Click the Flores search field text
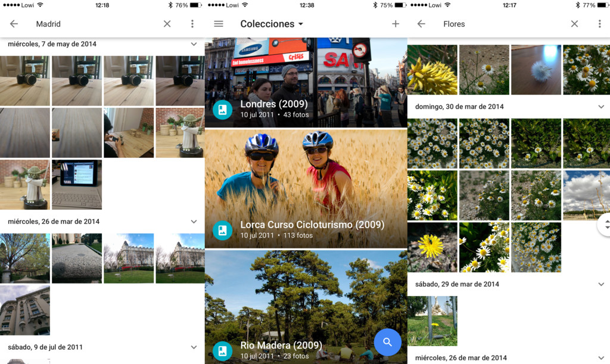The height and width of the screenshot is (364, 610). pos(454,24)
